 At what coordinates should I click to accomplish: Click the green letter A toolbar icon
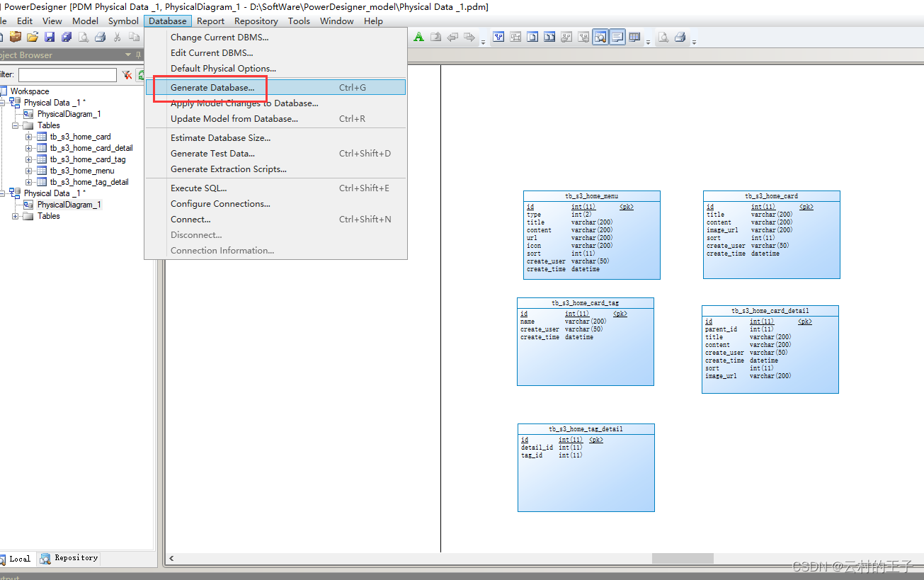pos(419,37)
